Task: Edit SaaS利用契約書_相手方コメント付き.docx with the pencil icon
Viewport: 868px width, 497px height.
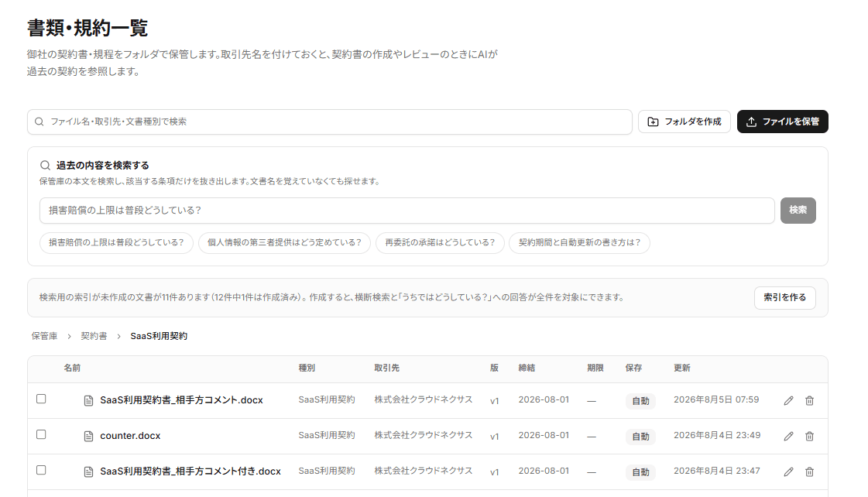Action: point(789,471)
